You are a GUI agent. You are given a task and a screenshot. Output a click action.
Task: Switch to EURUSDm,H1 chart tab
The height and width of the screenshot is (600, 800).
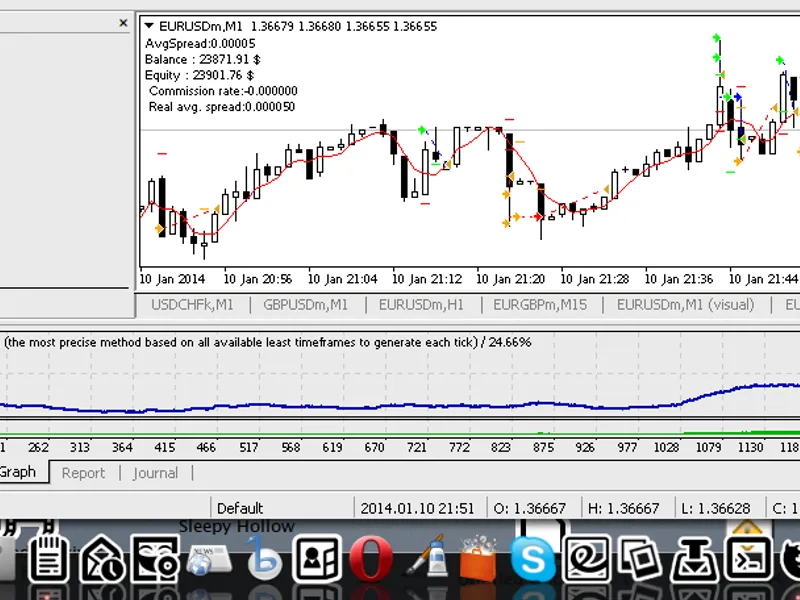[421, 305]
